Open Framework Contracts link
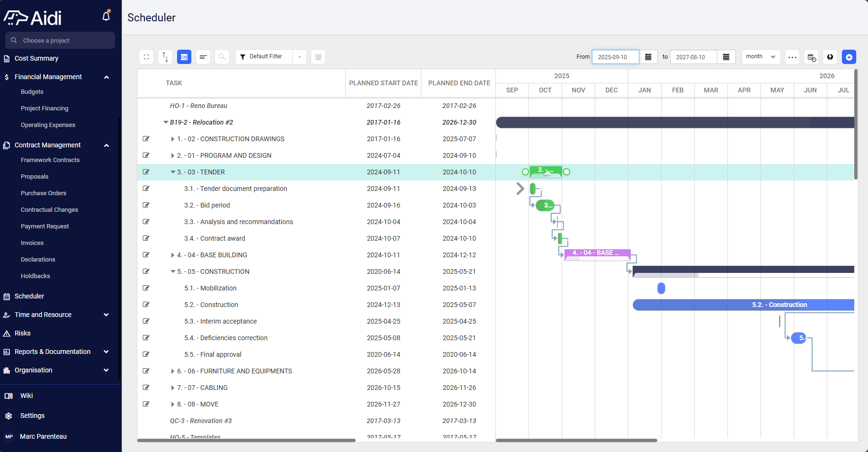Viewport: 868px width, 452px height. coord(50,160)
